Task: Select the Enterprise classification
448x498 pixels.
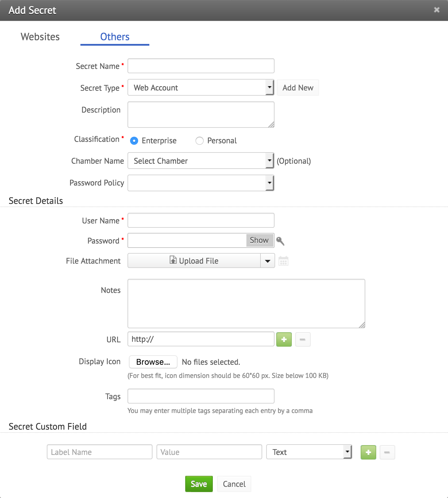Action: pos(134,141)
